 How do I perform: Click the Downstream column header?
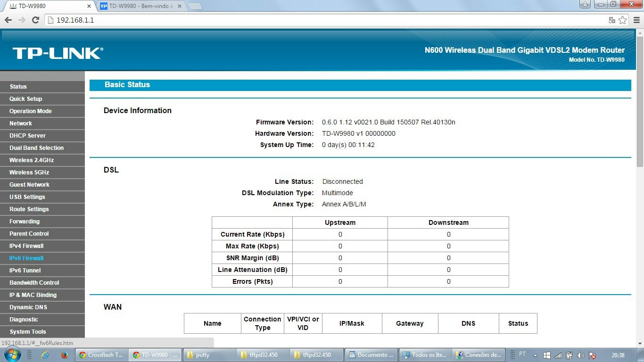tap(448, 222)
